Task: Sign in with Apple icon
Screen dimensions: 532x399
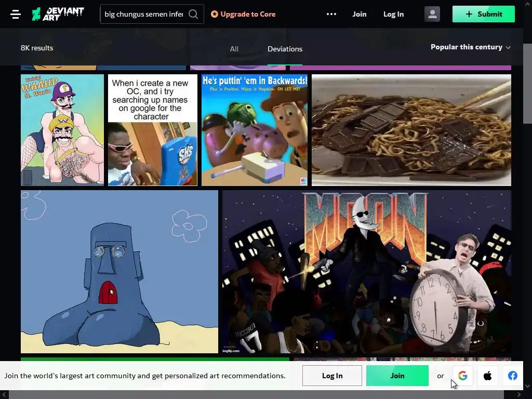Action: 487,376
